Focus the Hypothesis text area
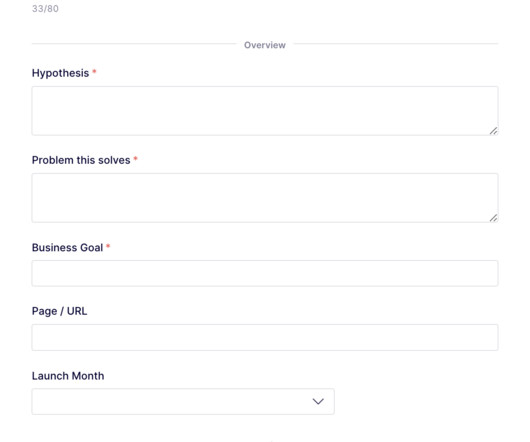The height and width of the screenshot is (442, 530). pos(265,111)
